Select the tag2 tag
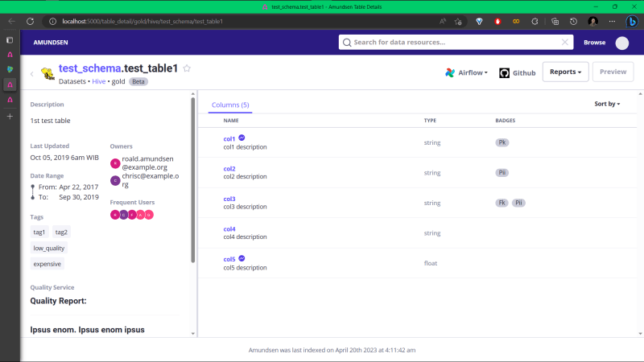 click(61, 232)
